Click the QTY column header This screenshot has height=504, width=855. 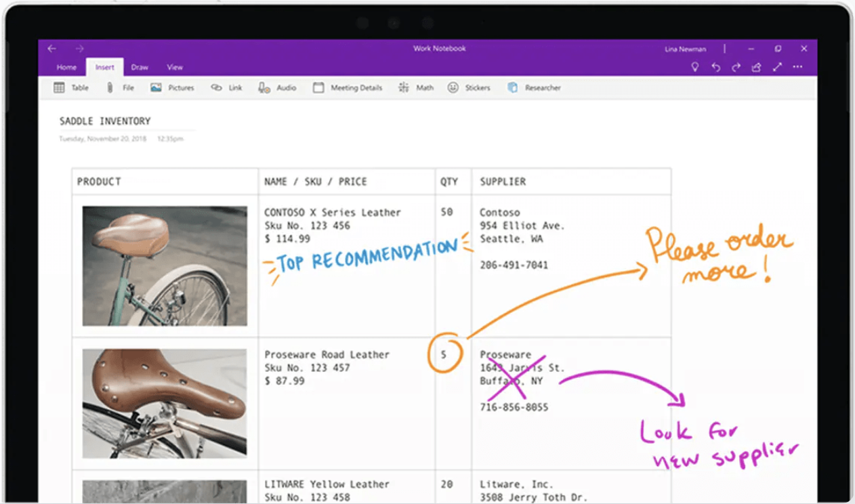point(449,182)
